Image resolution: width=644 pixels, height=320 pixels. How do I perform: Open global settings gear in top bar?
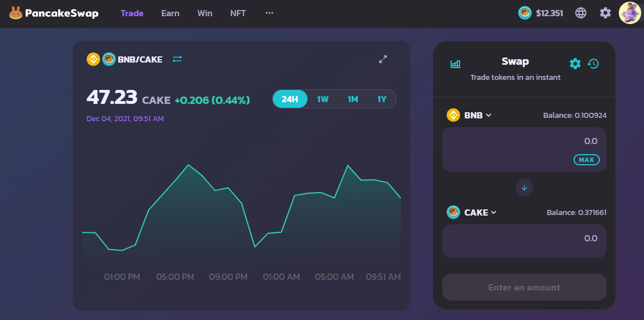tap(605, 13)
